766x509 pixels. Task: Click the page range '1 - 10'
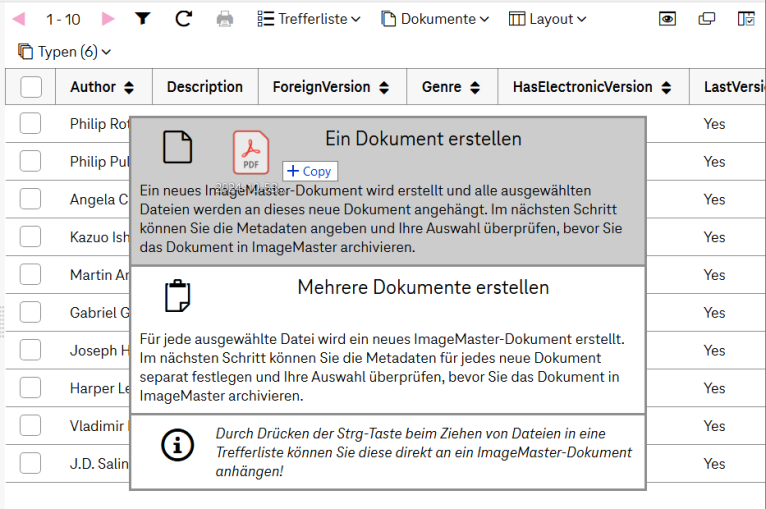click(63, 20)
